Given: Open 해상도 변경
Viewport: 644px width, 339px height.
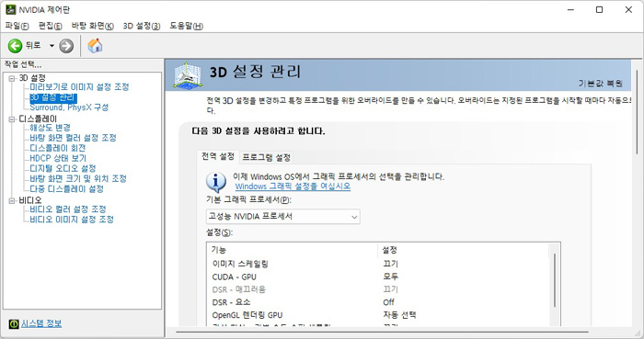Looking at the screenshot, I should tap(50, 128).
